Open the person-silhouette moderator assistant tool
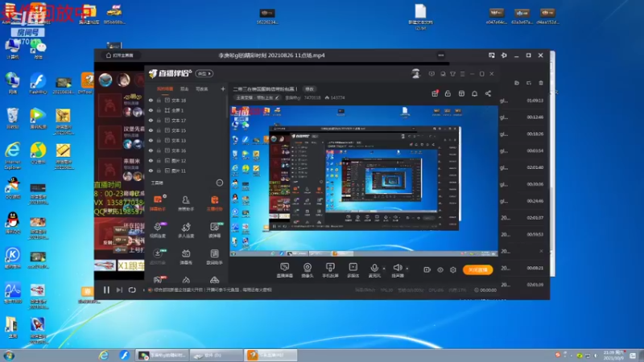 [x=186, y=203]
